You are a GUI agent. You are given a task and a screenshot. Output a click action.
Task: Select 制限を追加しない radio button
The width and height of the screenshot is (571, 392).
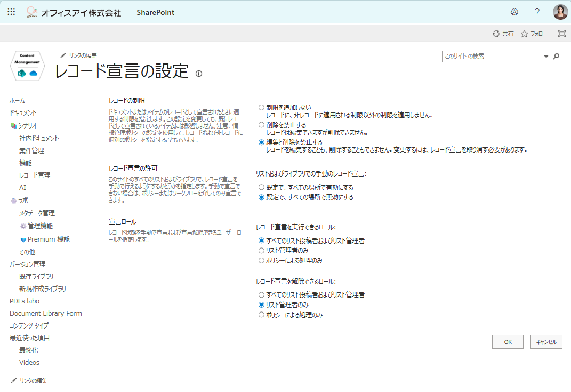[261, 107]
